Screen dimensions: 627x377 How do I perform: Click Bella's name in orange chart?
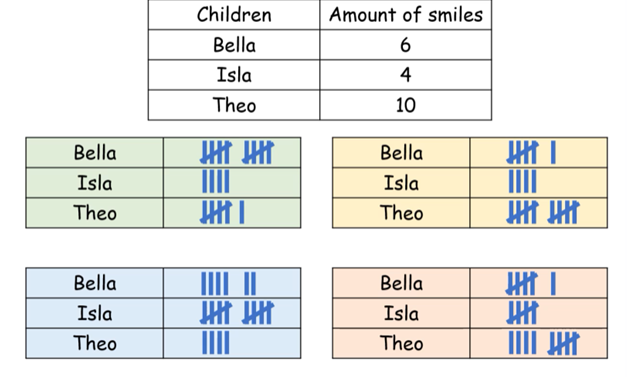[401, 283]
